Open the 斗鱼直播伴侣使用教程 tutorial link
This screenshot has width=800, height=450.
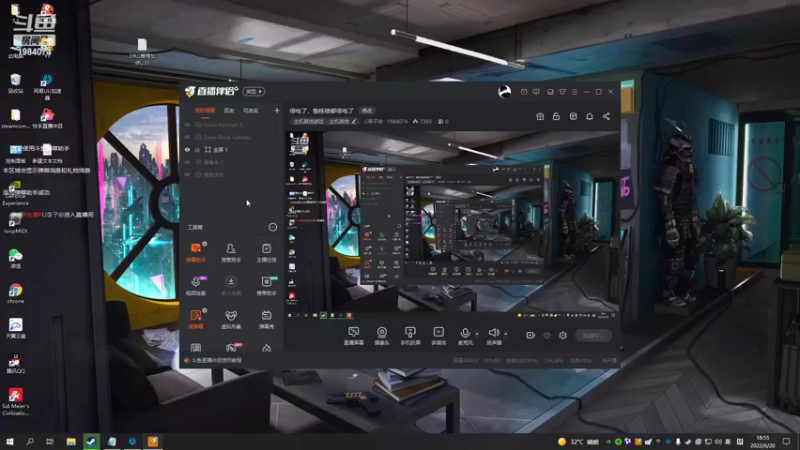click(216, 360)
